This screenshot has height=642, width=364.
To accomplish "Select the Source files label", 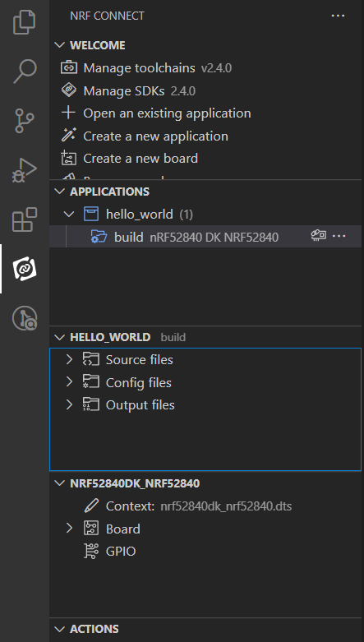I will tap(139, 359).
